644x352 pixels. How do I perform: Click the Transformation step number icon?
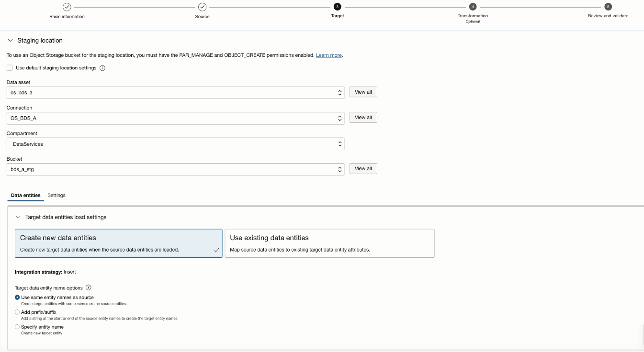point(473,7)
